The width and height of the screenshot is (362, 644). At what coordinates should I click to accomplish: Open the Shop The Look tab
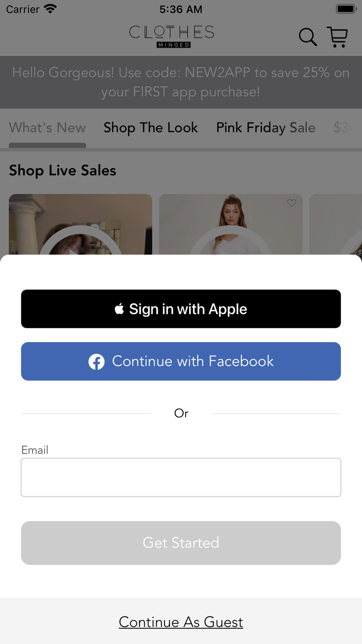pyautogui.click(x=150, y=128)
